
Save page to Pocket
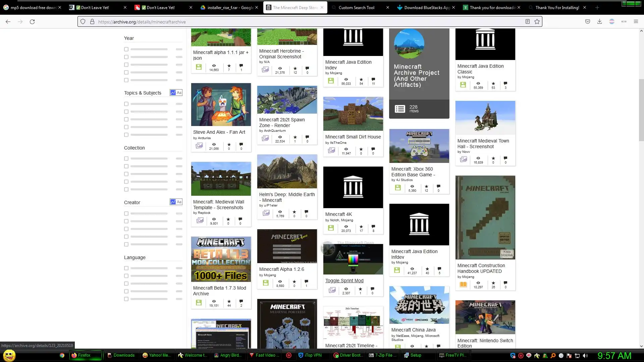587,22
